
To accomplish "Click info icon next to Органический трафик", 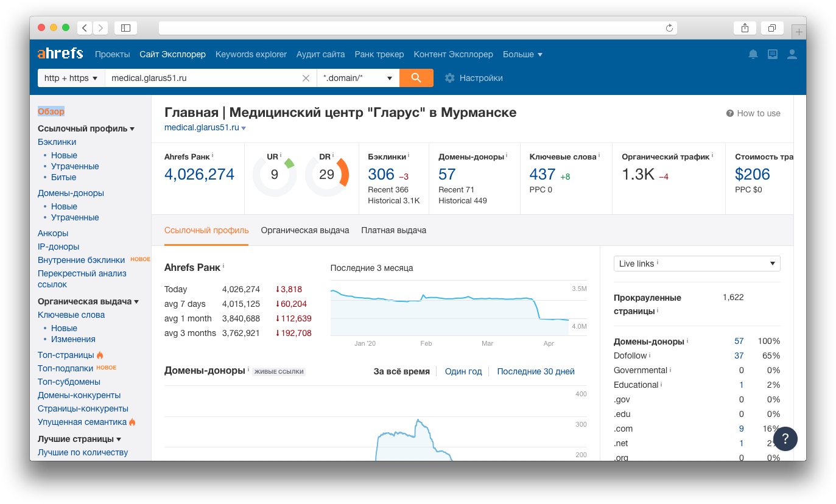I will (x=713, y=156).
